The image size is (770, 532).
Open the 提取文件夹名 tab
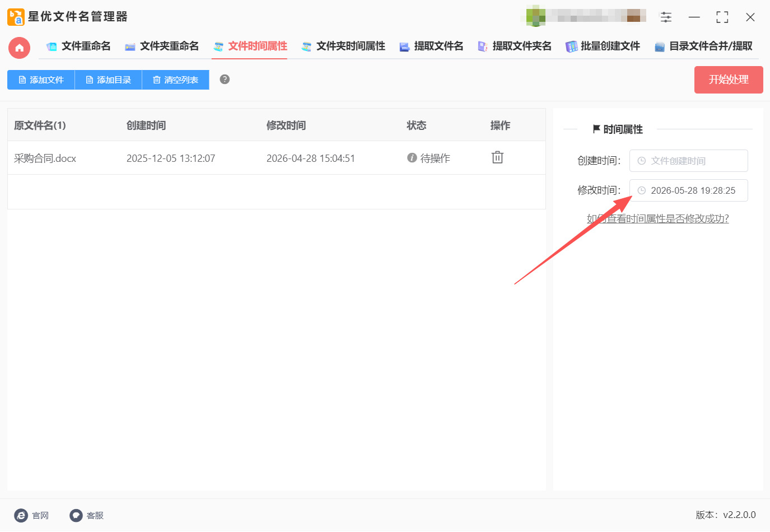pos(514,46)
